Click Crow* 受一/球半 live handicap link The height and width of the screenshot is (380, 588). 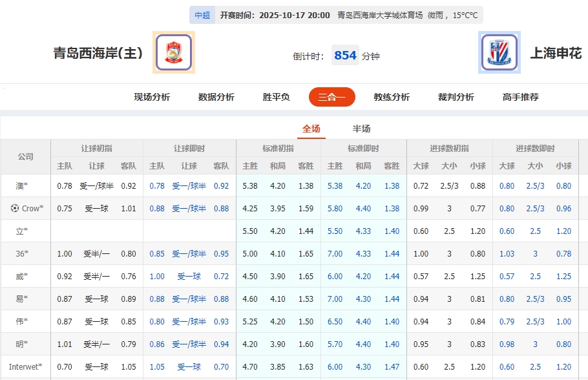pyautogui.click(x=188, y=207)
